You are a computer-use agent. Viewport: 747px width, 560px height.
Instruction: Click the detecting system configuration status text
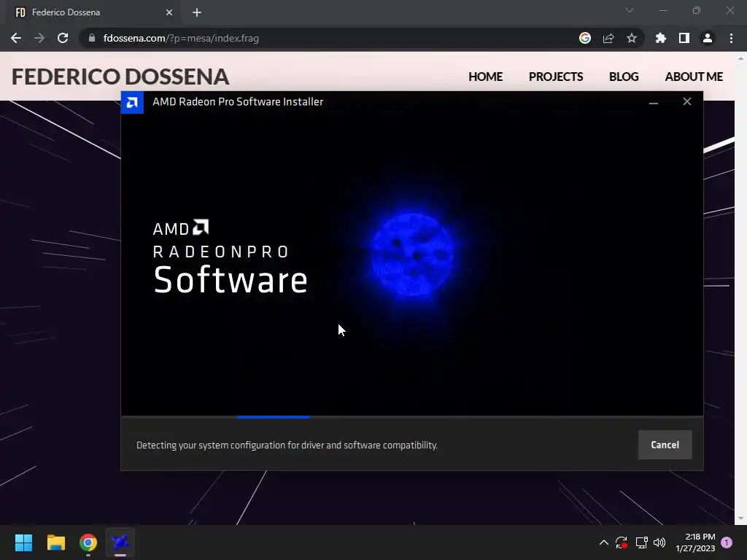(287, 446)
